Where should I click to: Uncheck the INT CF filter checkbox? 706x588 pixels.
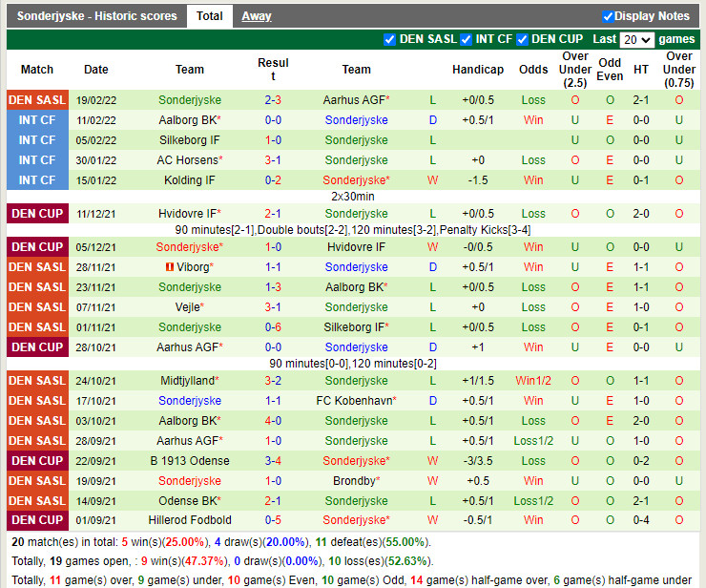466,39
